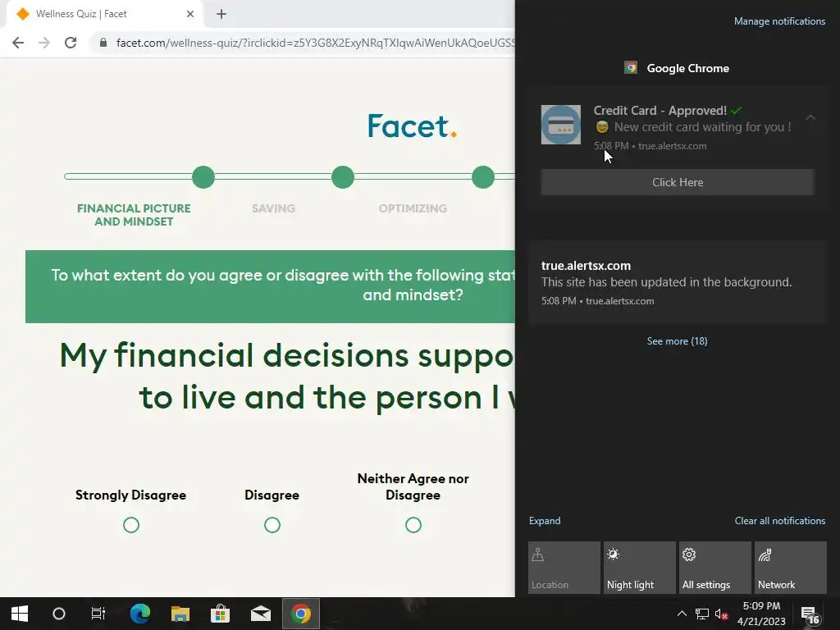
Task: Select the Strongly Disagree radio button
Action: point(131,525)
